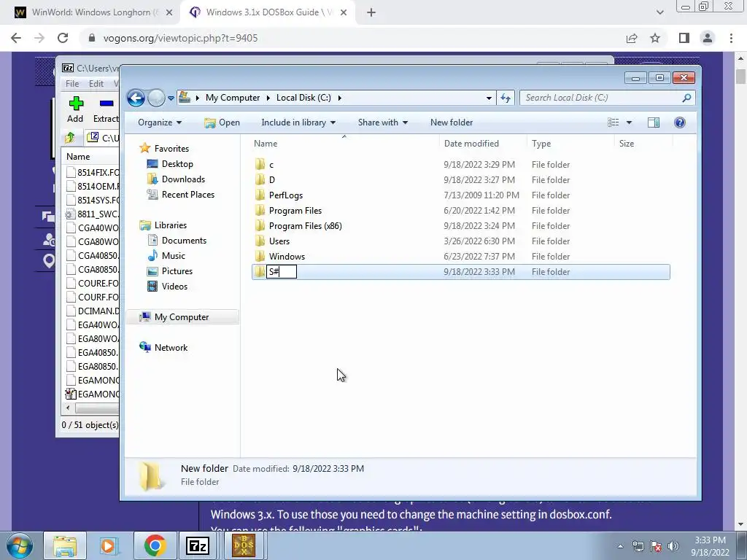
Task: Expand Include in library menu
Action: pos(298,122)
